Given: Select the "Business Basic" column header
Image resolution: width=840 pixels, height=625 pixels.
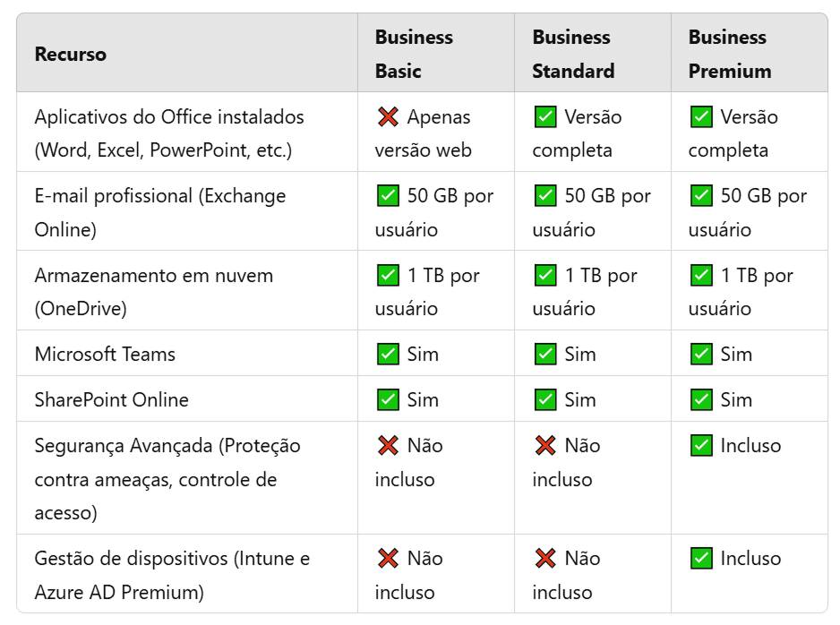Looking at the screenshot, I should click(414, 54).
